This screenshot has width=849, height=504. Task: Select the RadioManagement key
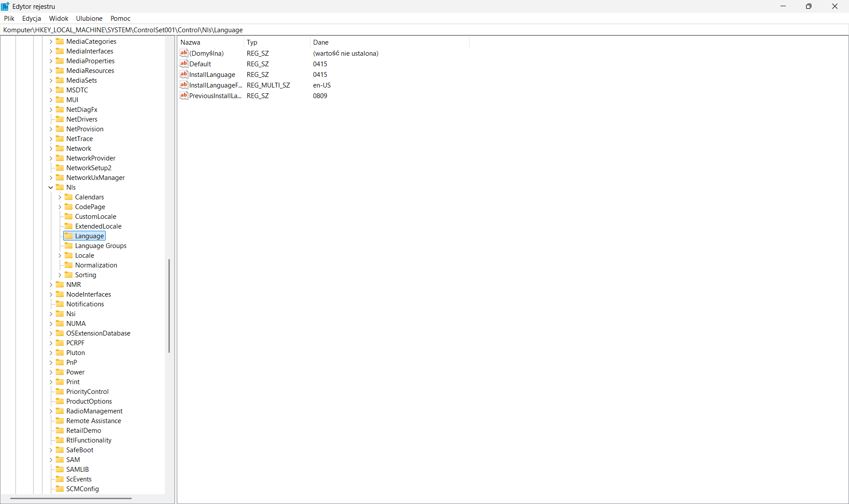(x=94, y=411)
